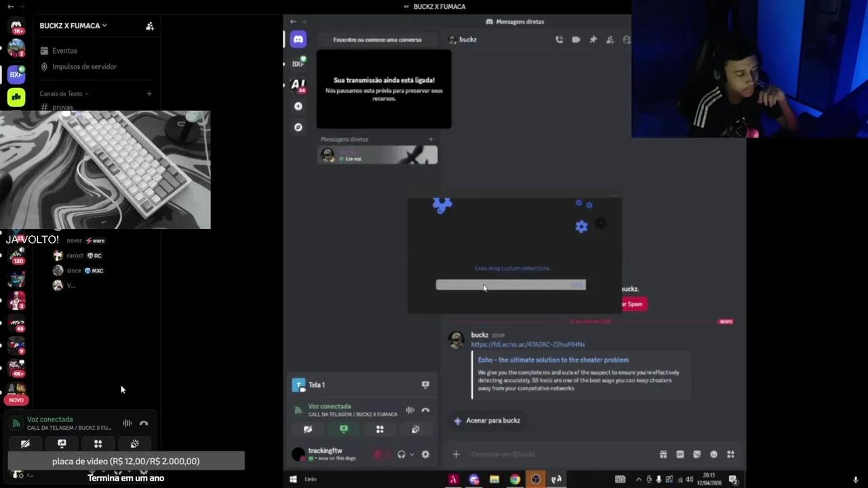Click the red Spam report button
Screen dimensions: 868x488
pos(633,304)
